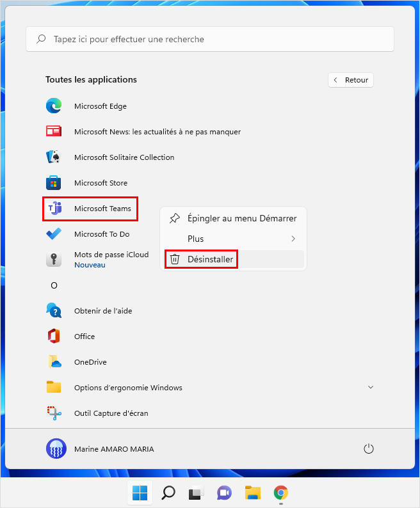The image size is (420, 508).
Task: Expand the Options d'ergonomie Windows chevron
Action: pyautogui.click(x=371, y=387)
